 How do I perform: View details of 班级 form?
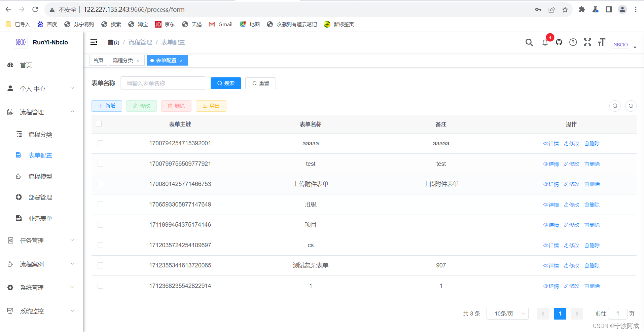pyautogui.click(x=551, y=205)
